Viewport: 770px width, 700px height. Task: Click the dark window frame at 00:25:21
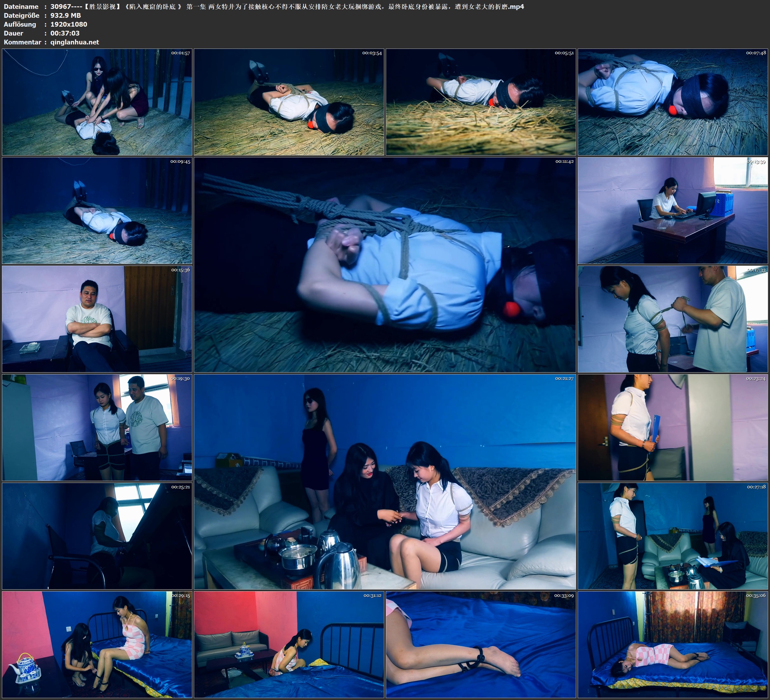pos(97,536)
